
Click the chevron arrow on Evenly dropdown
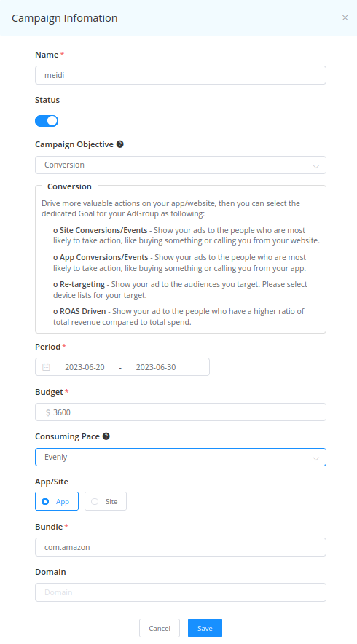[x=316, y=458]
